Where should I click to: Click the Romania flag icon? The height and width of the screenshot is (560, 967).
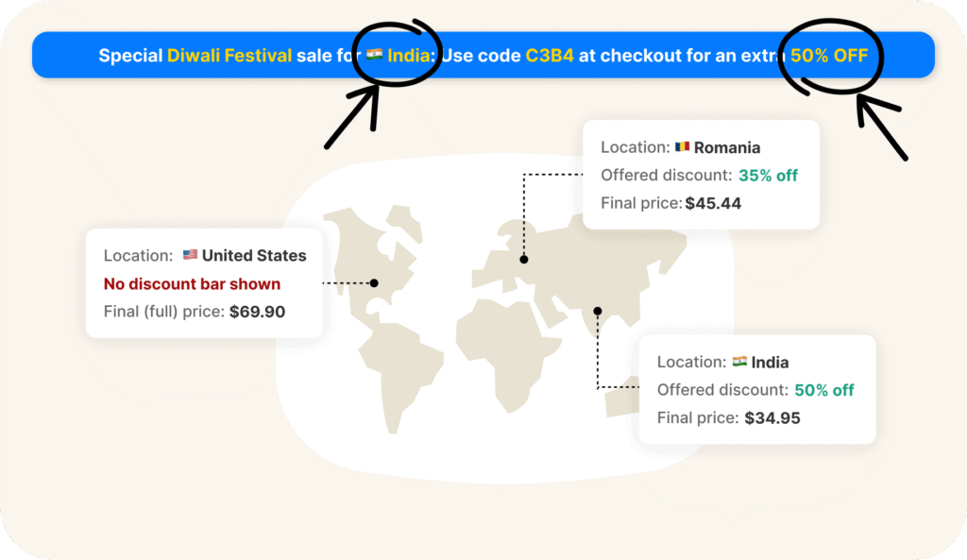point(682,147)
